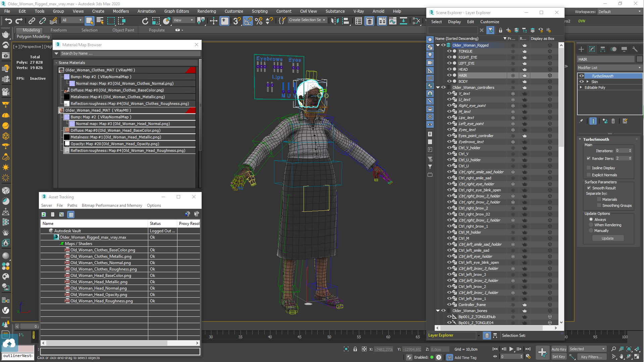644x362 pixels.
Task: Select Manually update option
Action: coord(591,231)
